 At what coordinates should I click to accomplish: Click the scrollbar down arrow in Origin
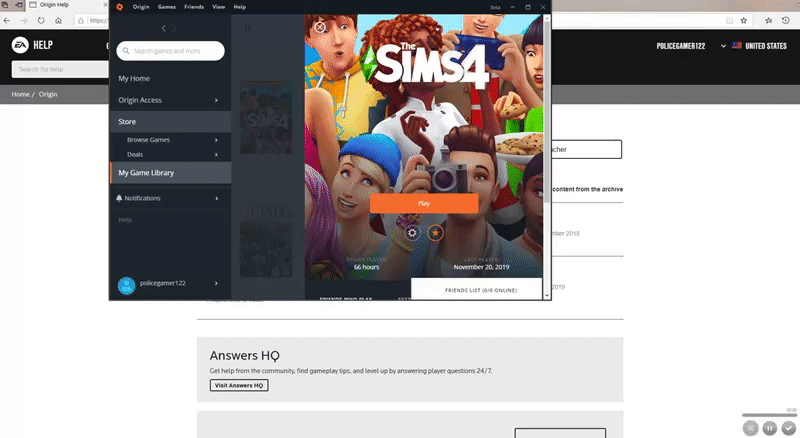pos(547,296)
